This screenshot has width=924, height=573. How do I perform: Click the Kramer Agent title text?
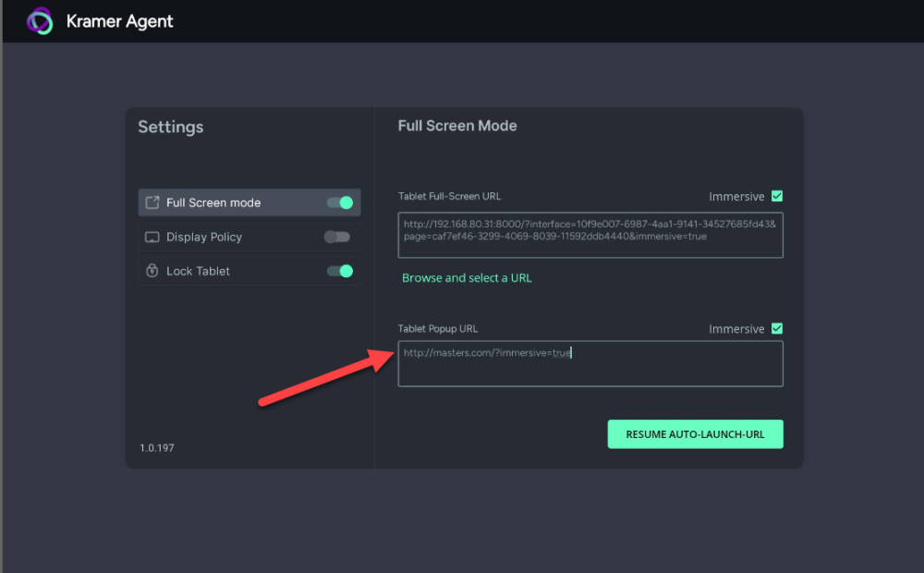pyautogui.click(x=120, y=21)
